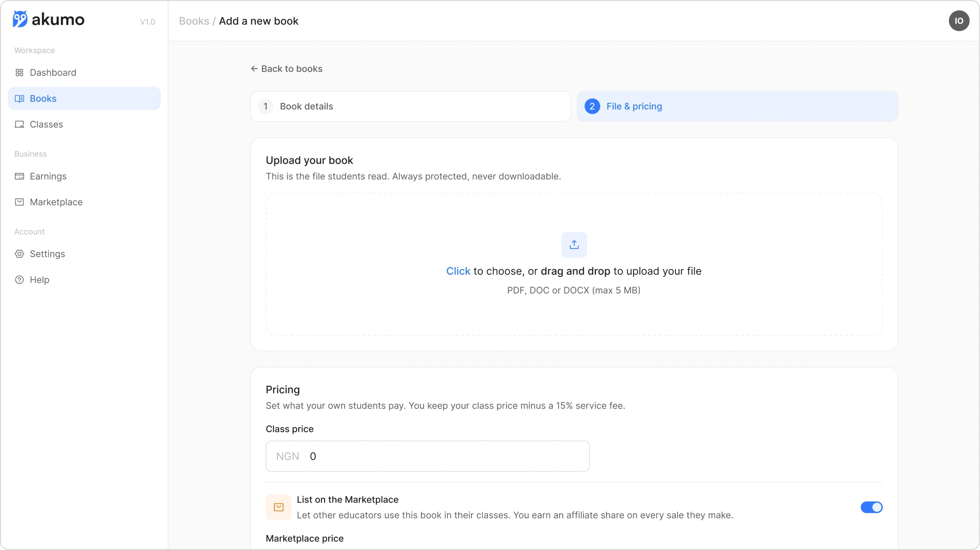
Task: Click the Classes laptop icon
Action: tap(20, 124)
